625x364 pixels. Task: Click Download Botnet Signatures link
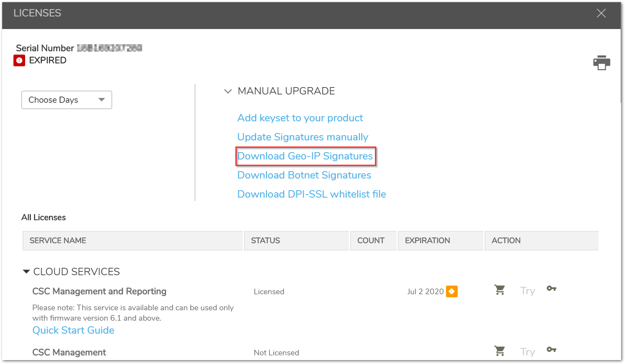(x=304, y=175)
